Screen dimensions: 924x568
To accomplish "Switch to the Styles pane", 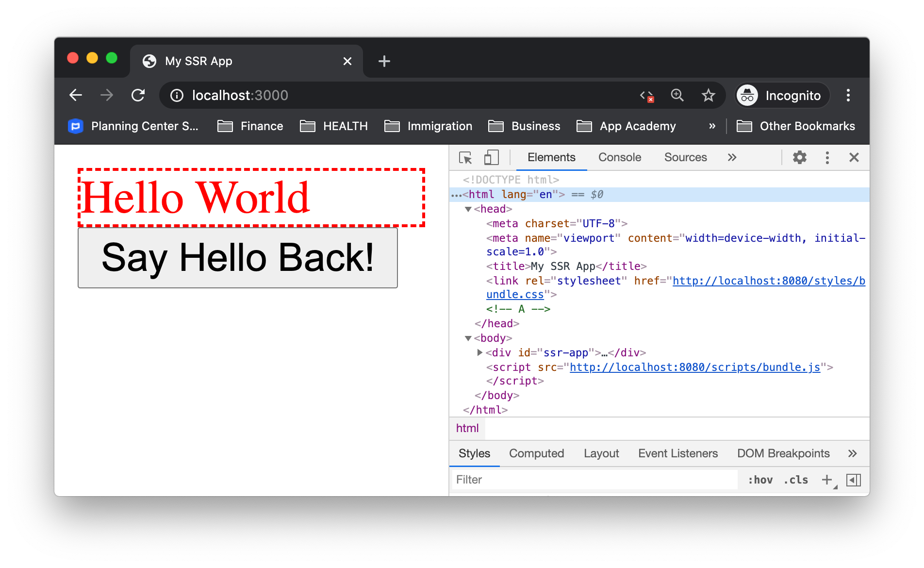I will (474, 453).
